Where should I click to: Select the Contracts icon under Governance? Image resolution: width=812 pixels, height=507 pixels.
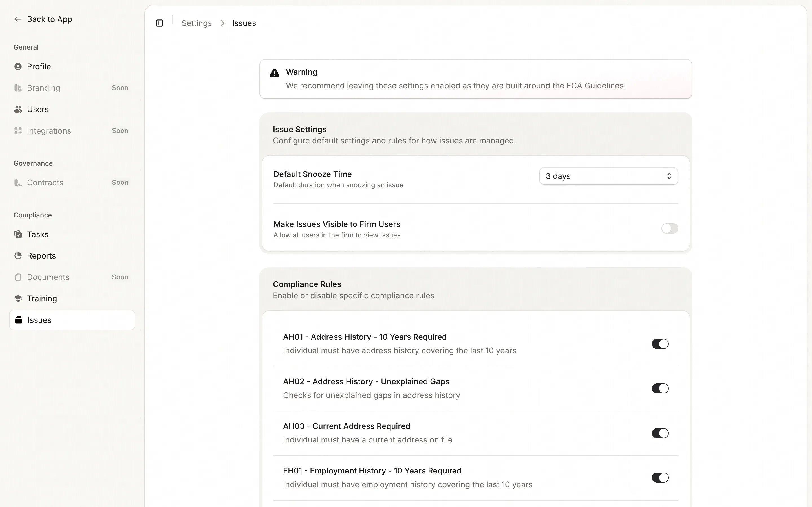tap(18, 183)
